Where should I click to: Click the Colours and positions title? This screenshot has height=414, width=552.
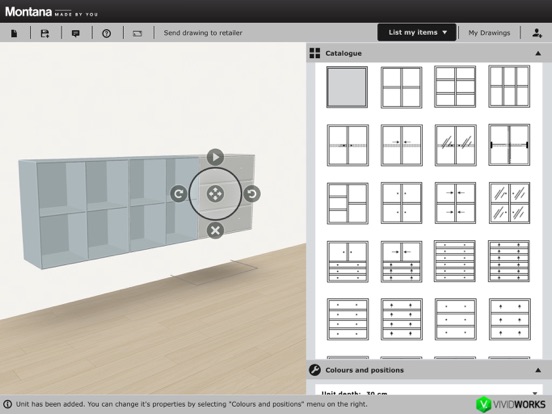pos(364,370)
